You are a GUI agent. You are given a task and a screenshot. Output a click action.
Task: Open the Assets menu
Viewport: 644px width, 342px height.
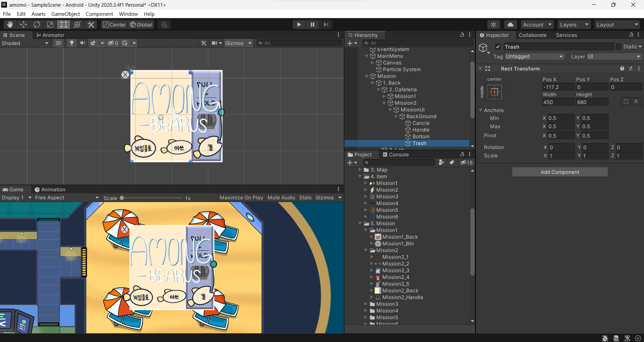point(38,14)
